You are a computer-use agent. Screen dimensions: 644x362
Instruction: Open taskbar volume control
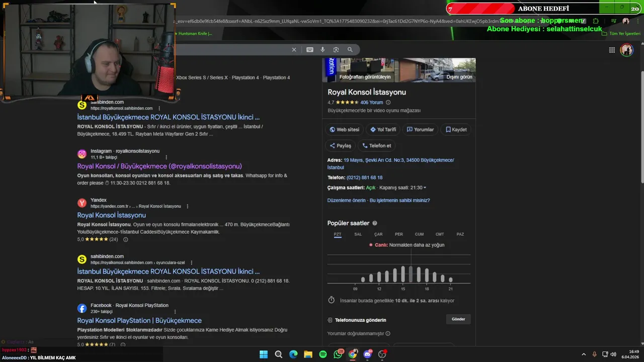613,354
